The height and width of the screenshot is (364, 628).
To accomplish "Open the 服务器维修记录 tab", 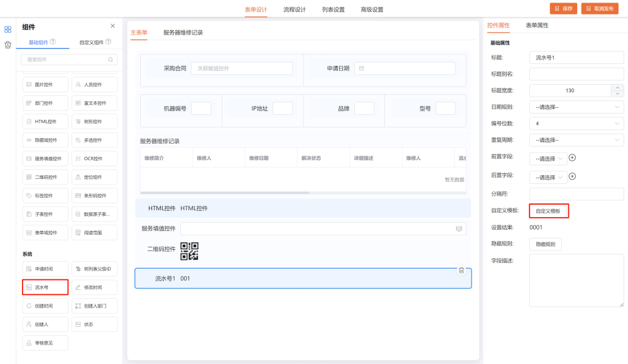I will tap(183, 33).
